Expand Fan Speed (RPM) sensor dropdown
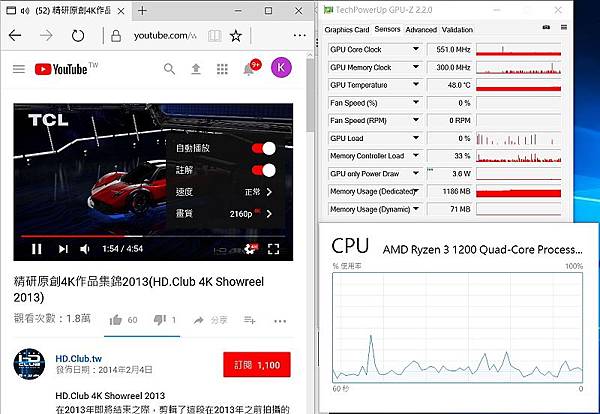The height and width of the screenshot is (414, 600). [416, 120]
